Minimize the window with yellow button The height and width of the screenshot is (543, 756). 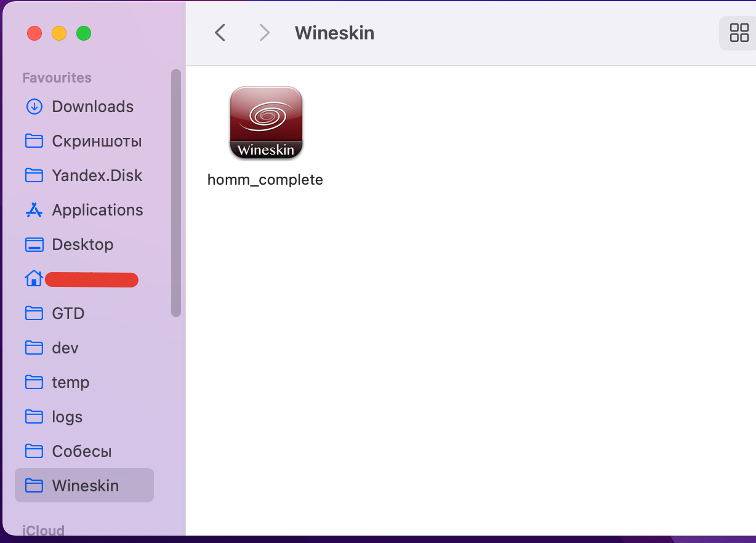click(59, 33)
